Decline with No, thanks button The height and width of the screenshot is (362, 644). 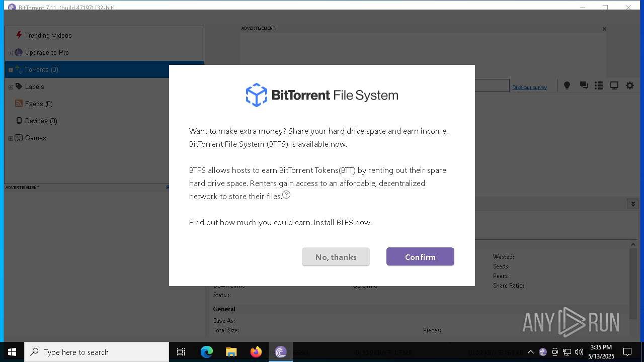(336, 256)
